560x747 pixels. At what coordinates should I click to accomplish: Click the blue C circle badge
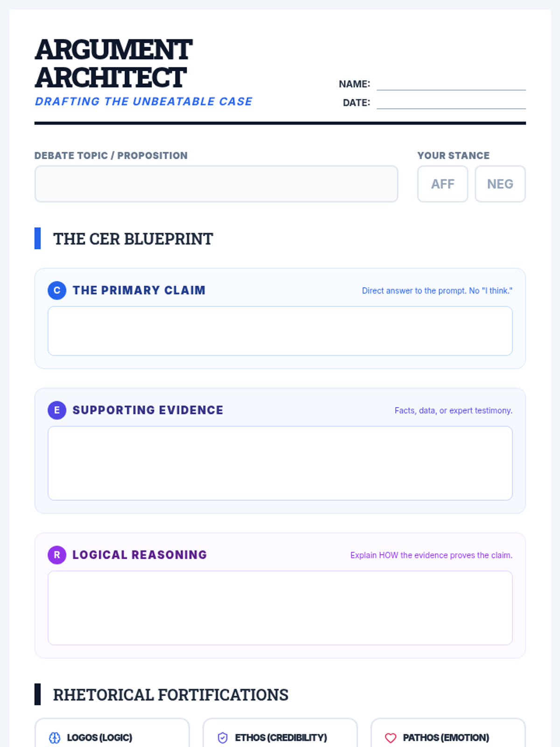click(x=57, y=290)
